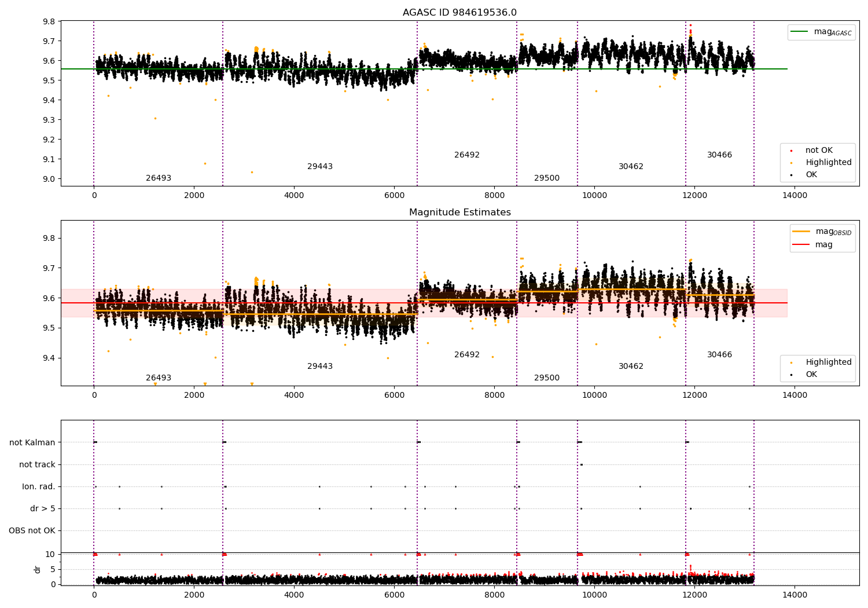Click the 10000 tick on middle plot x-axis
Screen dimensions: 868x608
click(x=594, y=395)
